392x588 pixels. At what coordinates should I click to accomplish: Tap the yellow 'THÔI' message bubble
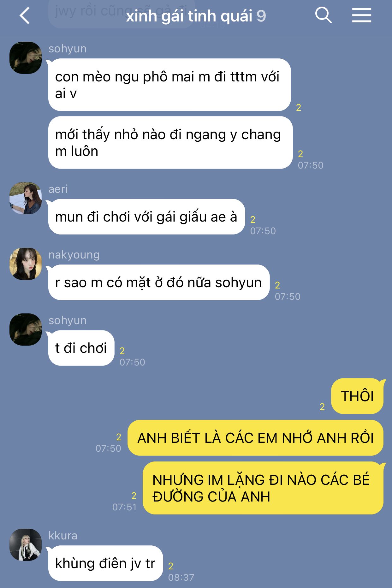357,396
